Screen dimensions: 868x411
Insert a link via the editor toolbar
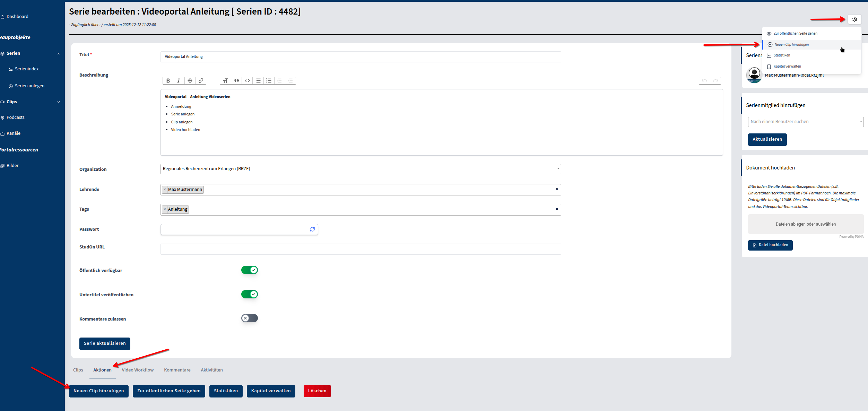(201, 81)
